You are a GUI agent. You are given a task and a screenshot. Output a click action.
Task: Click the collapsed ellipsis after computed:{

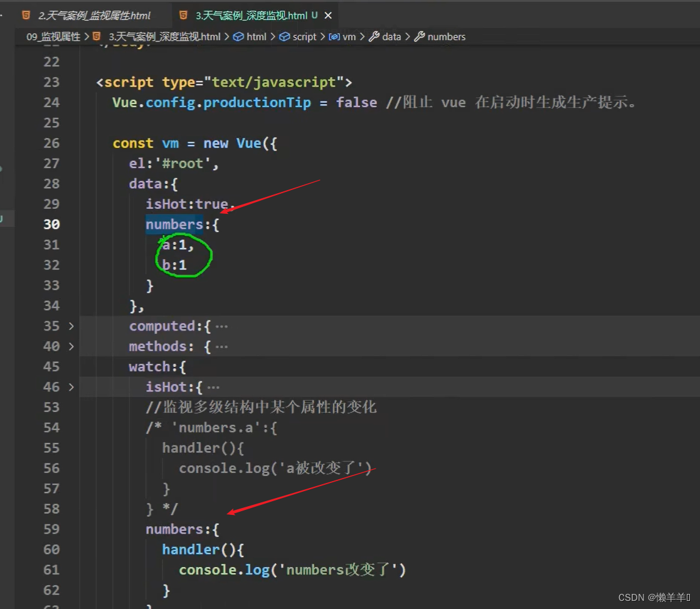coord(221,326)
